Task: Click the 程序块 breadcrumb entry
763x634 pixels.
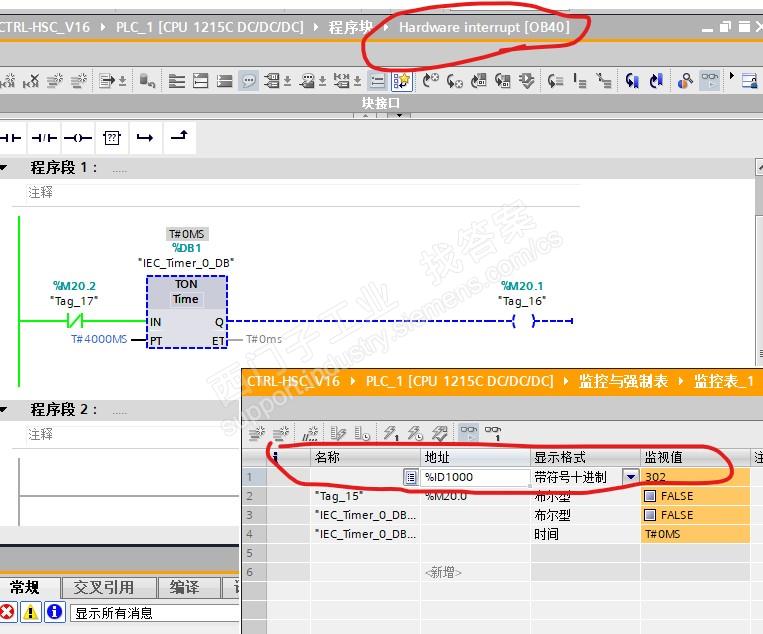Action: point(350,27)
